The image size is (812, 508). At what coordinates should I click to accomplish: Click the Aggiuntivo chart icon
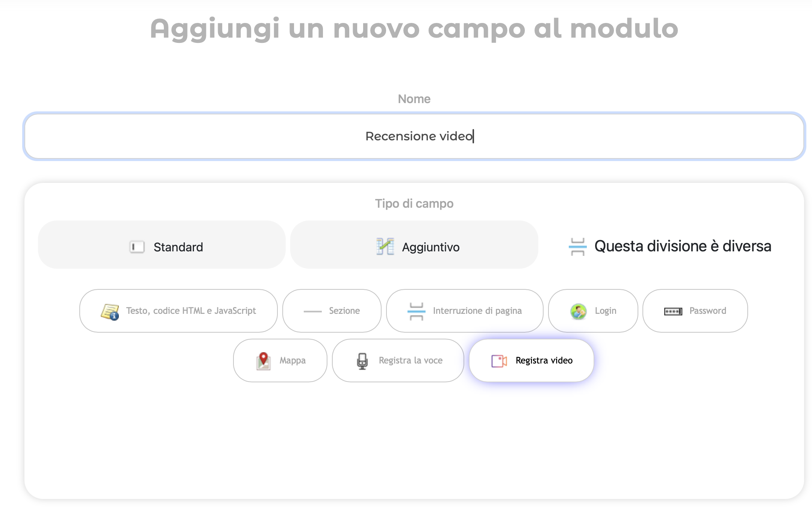point(385,247)
